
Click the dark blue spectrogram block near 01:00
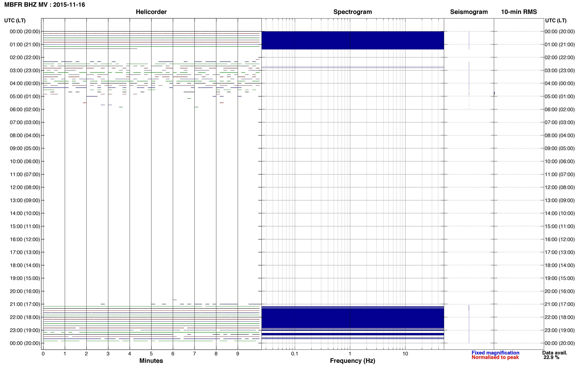pyautogui.click(x=353, y=40)
